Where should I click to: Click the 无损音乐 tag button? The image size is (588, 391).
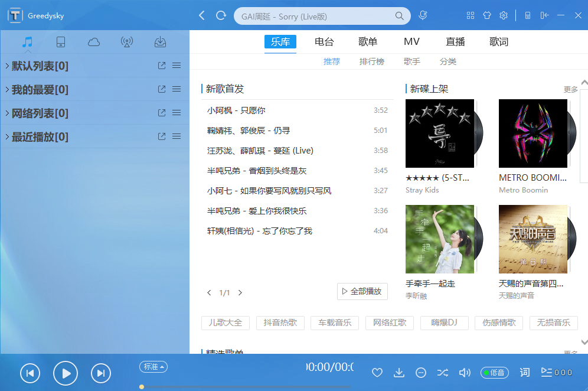coord(554,322)
